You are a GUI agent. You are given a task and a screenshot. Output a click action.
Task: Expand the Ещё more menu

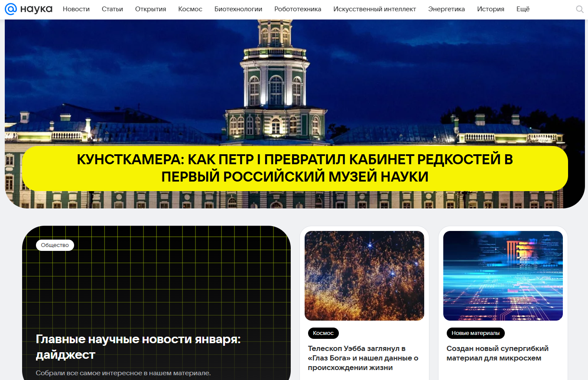(523, 9)
